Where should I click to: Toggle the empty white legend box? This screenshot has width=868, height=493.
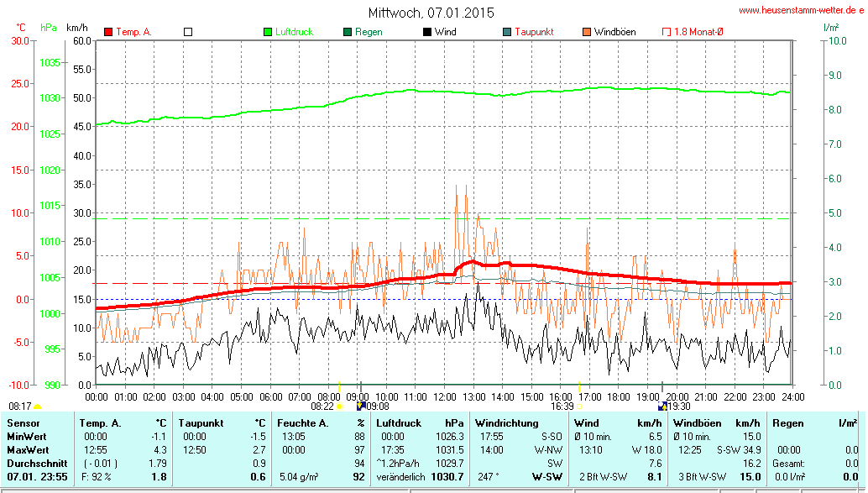[188, 32]
